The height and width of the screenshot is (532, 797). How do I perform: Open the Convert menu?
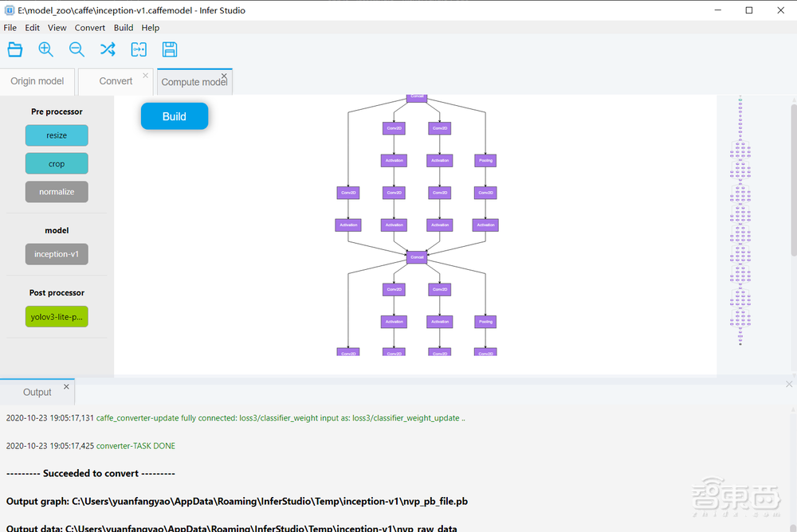point(90,28)
